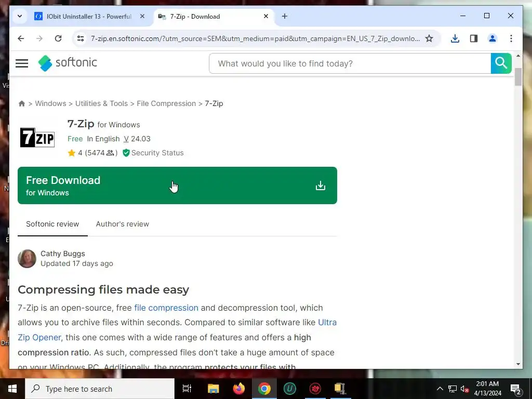The image size is (532, 399).
Task: Open the Chrome tab search dropdown arrow
Action: click(20, 16)
